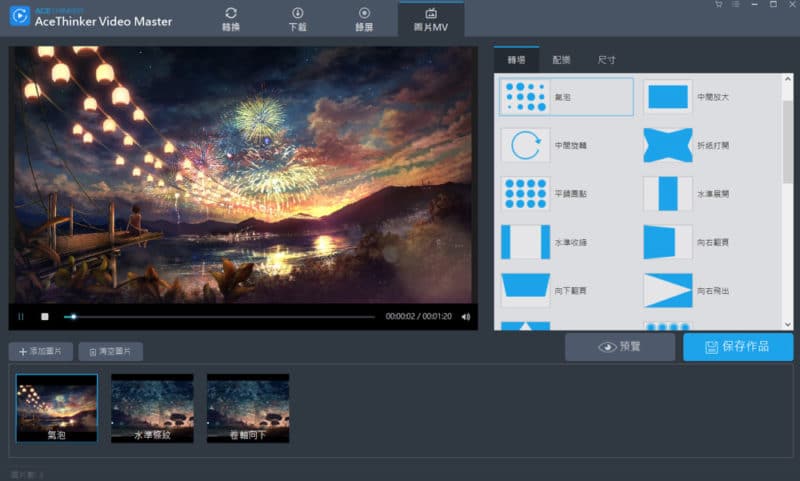Switch to the 錄屏 screen recorder tab

point(364,18)
